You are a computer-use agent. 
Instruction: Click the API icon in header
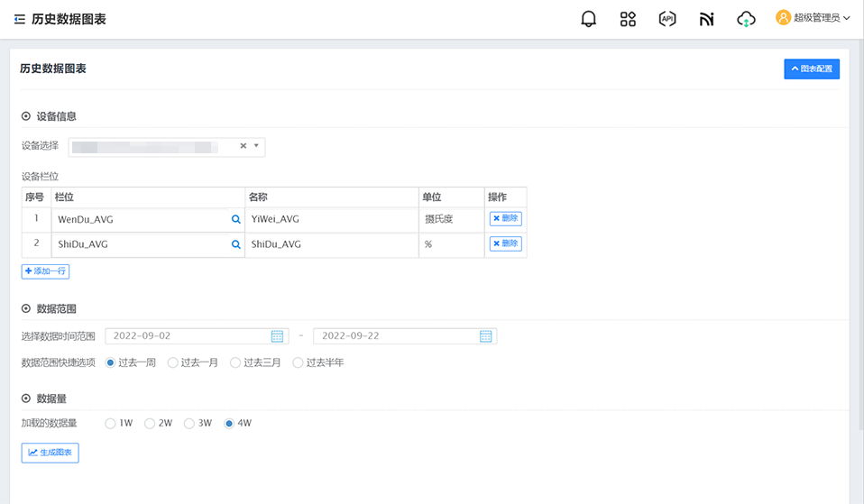(667, 19)
